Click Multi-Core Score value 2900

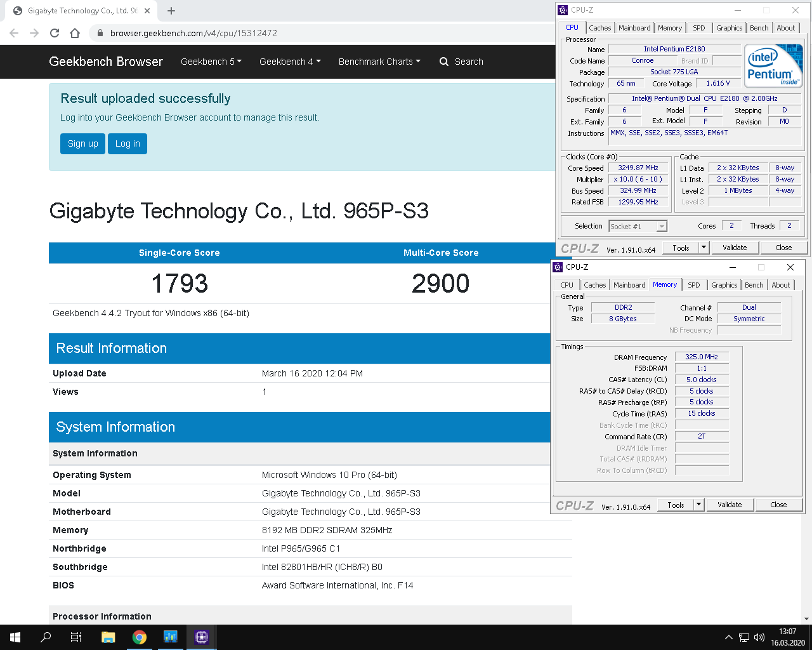(x=441, y=283)
